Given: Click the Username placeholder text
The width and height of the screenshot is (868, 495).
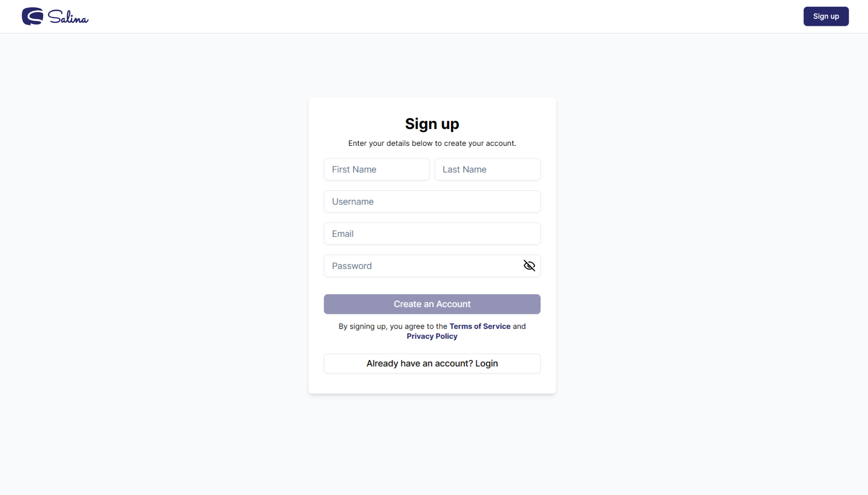Looking at the screenshot, I should (x=353, y=202).
